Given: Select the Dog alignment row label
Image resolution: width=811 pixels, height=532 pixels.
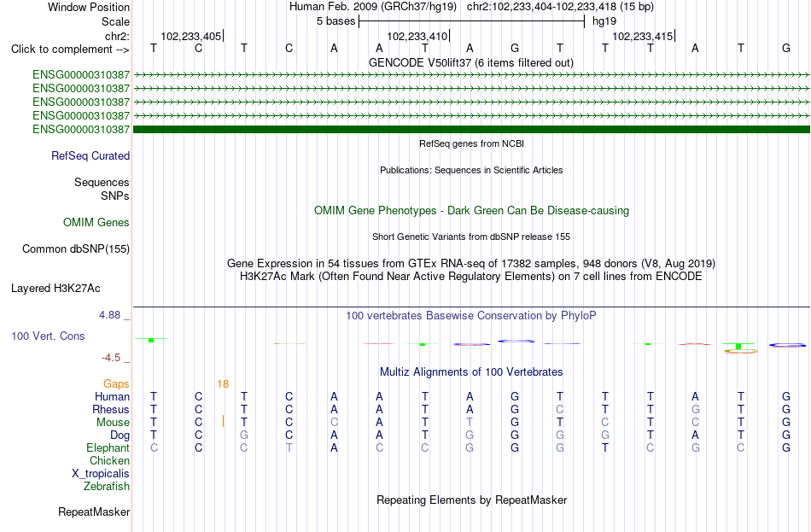Looking at the screenshot, I should pos(120,436).
